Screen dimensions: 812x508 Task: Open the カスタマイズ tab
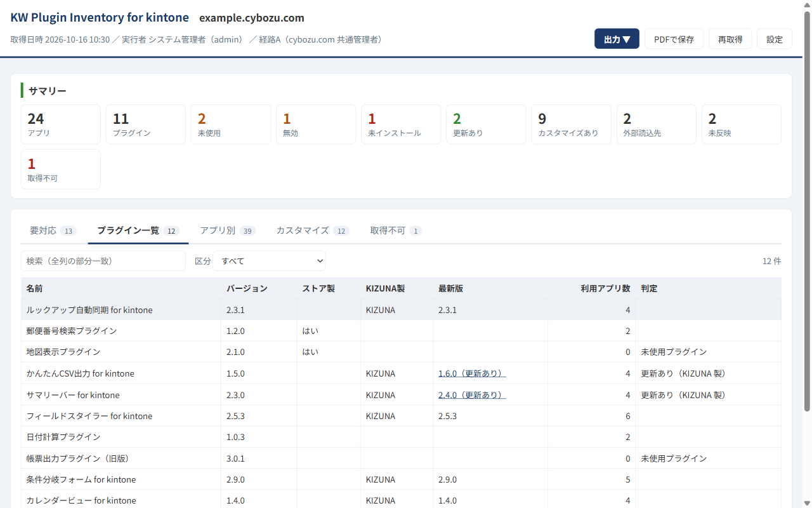coord(312,231)
